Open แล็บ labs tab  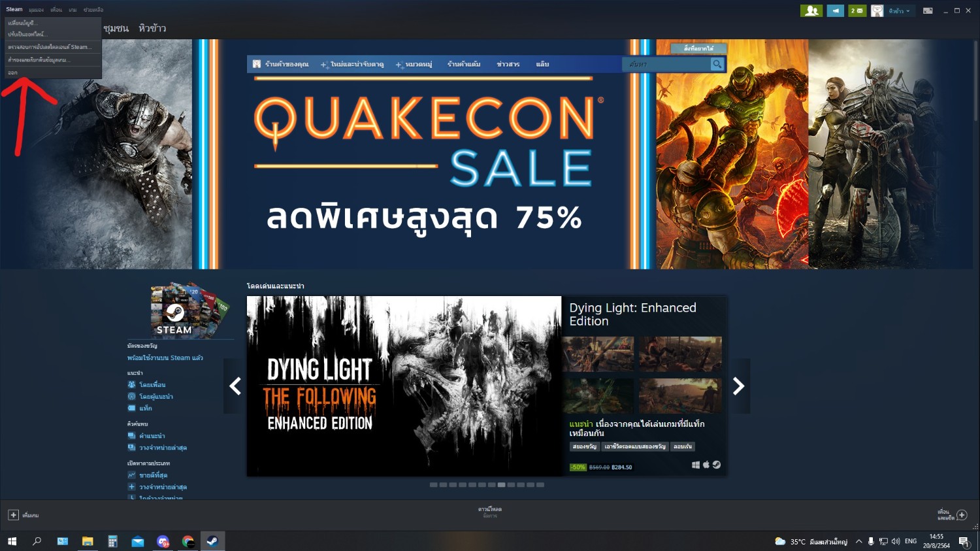point(542,64)
